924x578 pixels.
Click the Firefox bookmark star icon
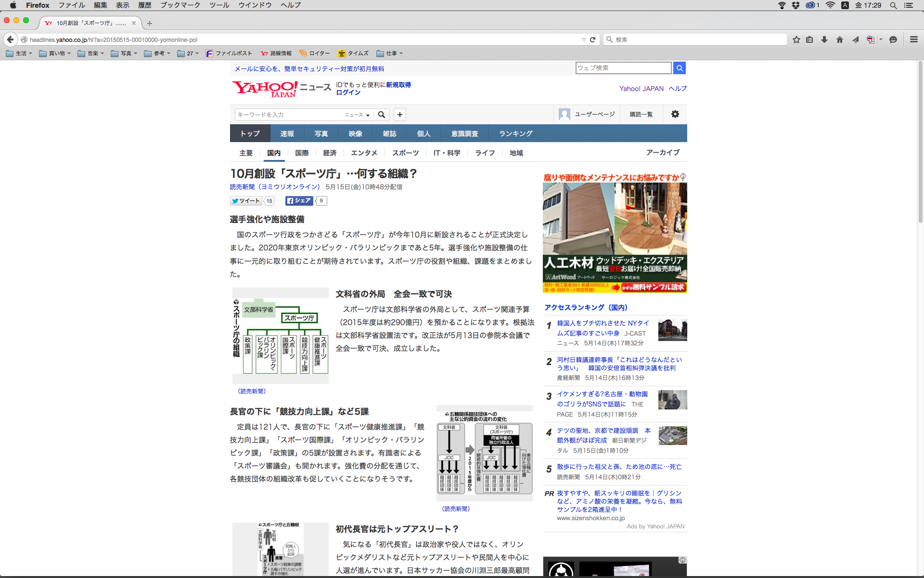(796, 39)
